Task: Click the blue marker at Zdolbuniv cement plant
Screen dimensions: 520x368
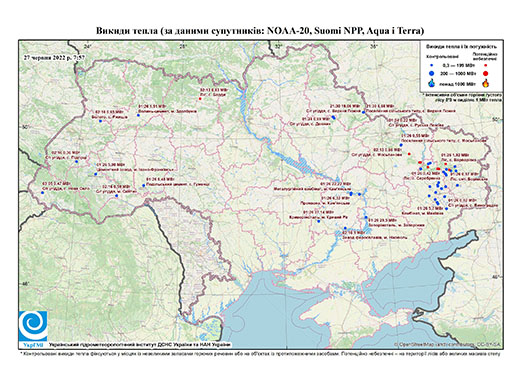Action: (x=138, y=115)
